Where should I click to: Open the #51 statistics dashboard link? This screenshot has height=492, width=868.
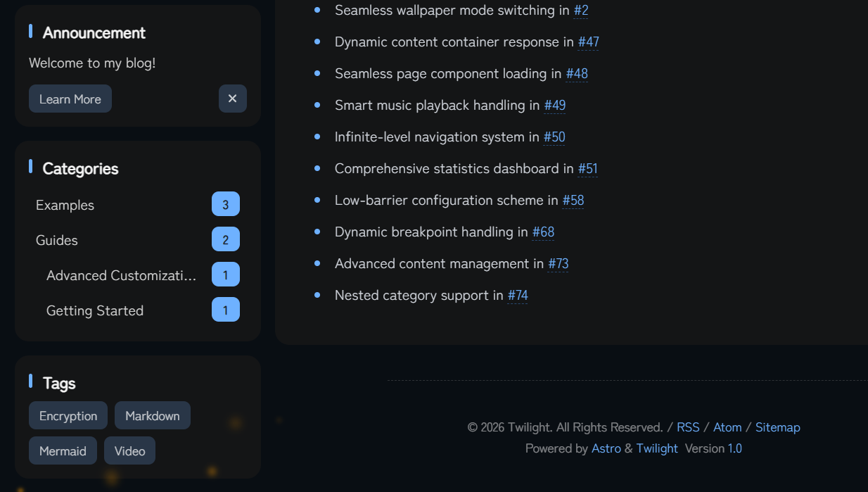(x=587, y=169)
